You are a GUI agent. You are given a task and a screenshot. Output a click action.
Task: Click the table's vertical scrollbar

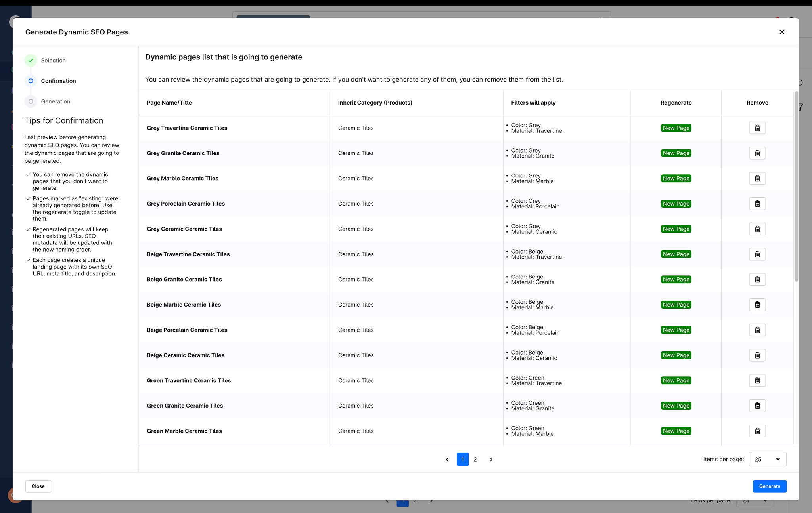[796, 186]
